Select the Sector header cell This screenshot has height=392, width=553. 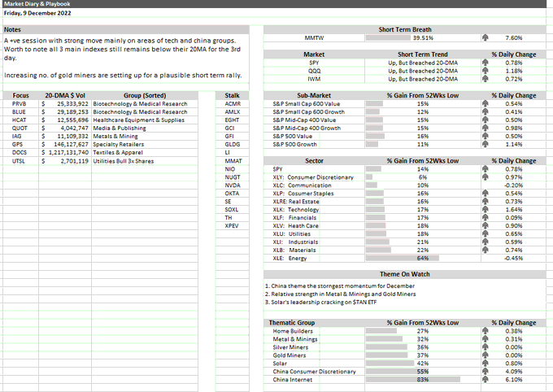(314, 161)
